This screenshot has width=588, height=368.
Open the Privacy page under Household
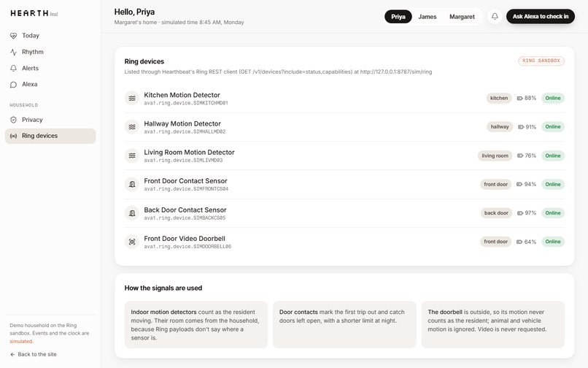[x=50, y=120]
